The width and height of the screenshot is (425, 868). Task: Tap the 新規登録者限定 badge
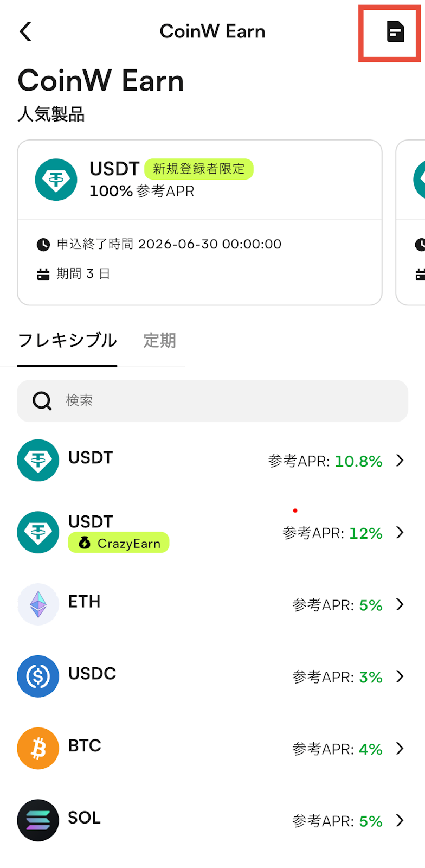198,169
